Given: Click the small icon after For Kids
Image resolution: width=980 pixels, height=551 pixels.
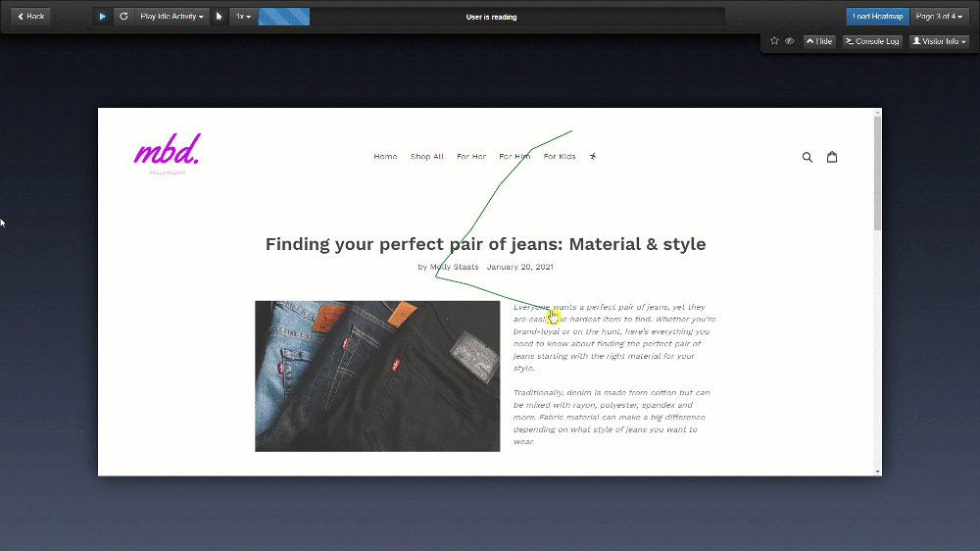Looking at the screenshot, I should coord(593,156).
